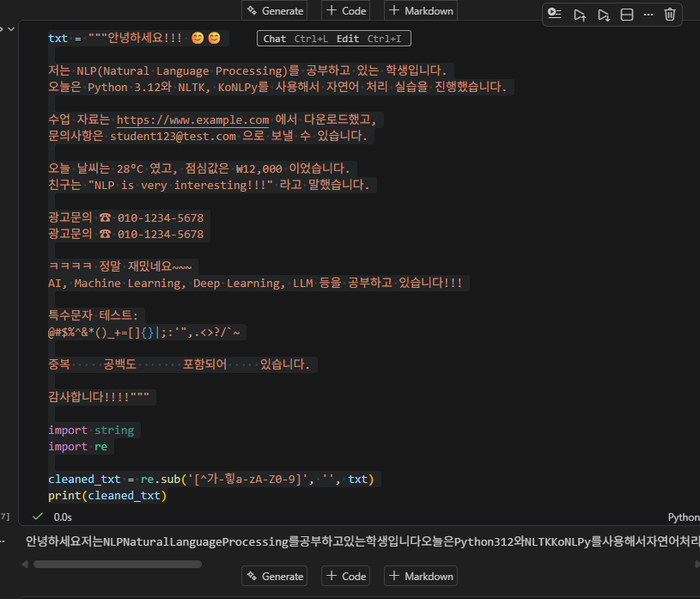Collapse cell using chevron at left
700x599 pixels.
[x=11, y=29]
